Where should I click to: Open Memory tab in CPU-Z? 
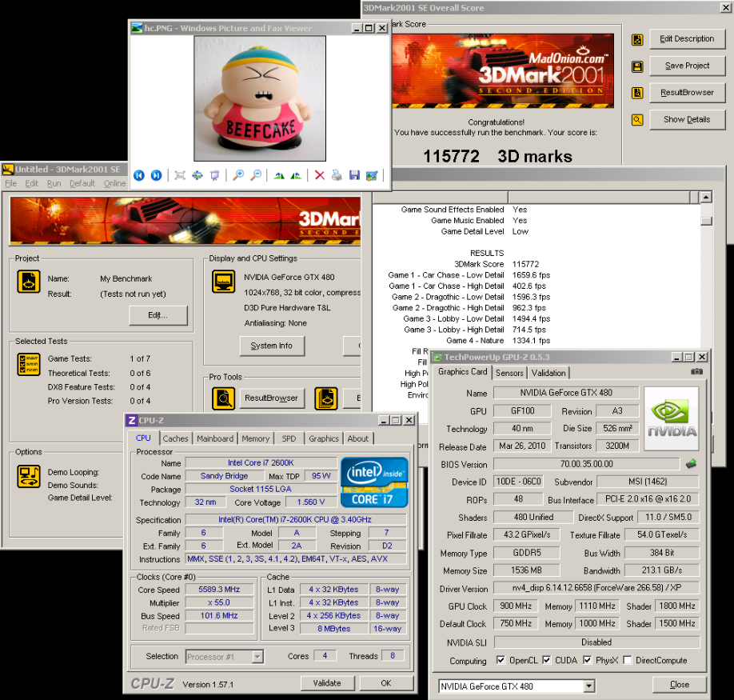coord(256,438)
